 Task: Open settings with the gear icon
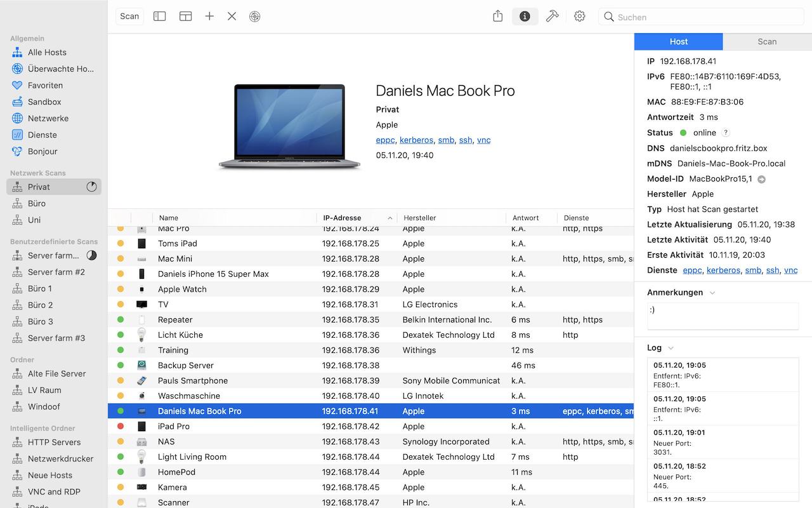coord(579,17)
